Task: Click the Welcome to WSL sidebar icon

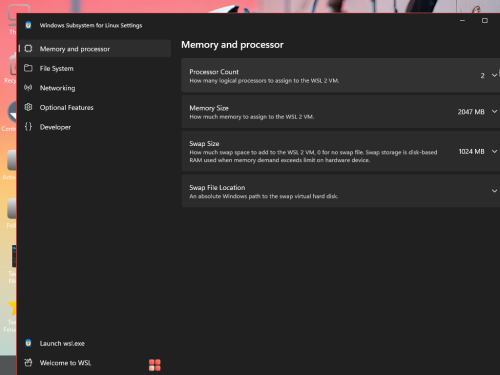Action: click(28, 362)
